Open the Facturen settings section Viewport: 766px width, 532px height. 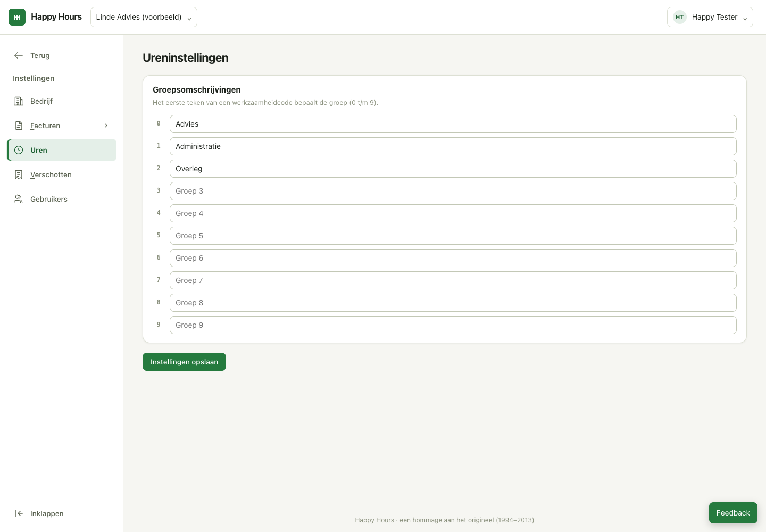pyautogui.click(x=62, y=126)
